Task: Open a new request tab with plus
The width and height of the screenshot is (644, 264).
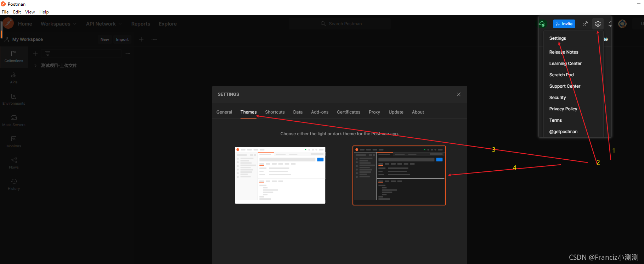Action: (x=141, y=39)
